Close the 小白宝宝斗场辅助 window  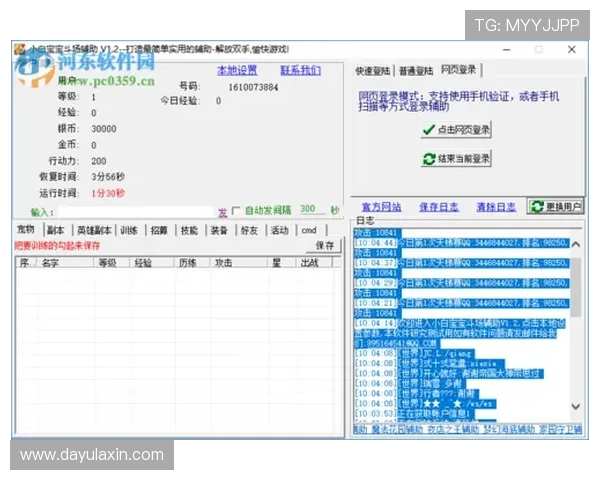(572, 49)
